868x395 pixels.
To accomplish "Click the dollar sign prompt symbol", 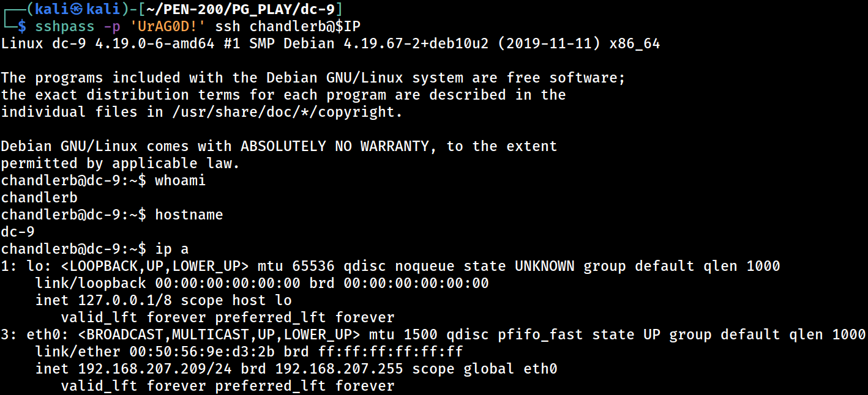I will click(x=21, y=26).
